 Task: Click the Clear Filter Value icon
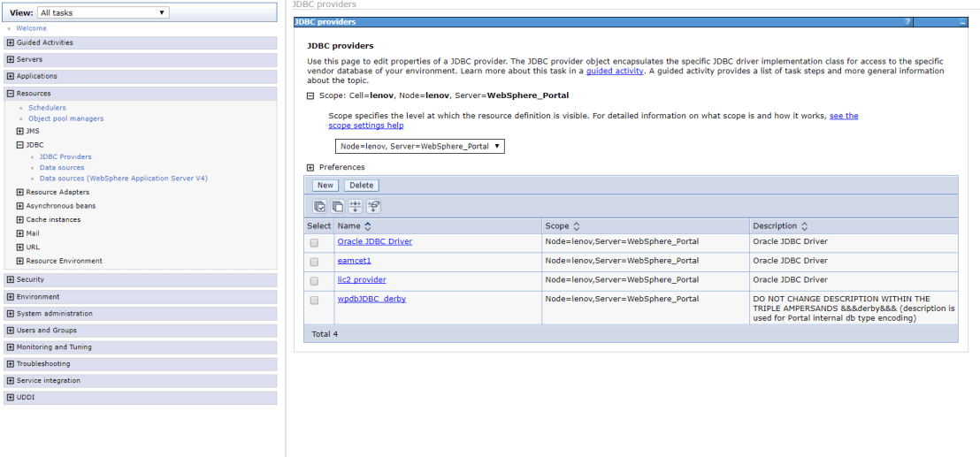[x=373, y=206]
